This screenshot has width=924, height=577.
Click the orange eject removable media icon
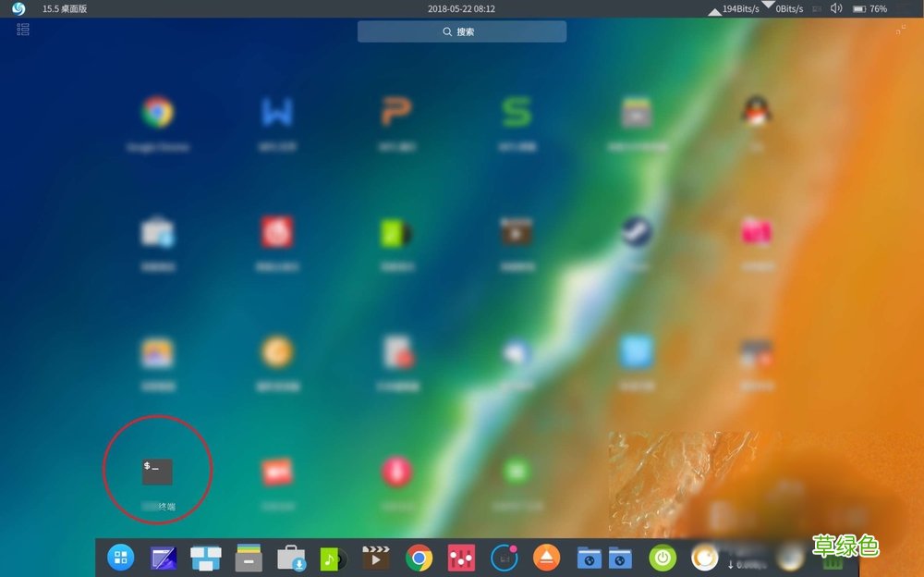[546, 558]
